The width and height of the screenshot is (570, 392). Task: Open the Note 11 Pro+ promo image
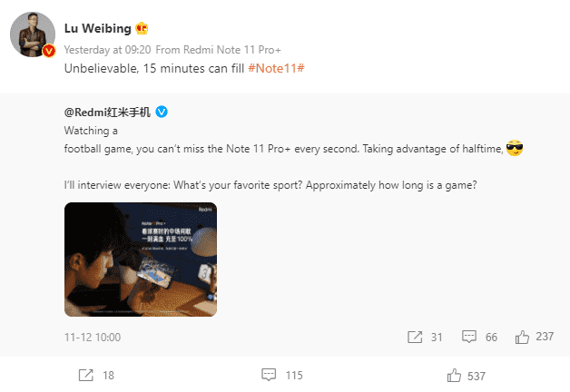(x=140, y=259)
